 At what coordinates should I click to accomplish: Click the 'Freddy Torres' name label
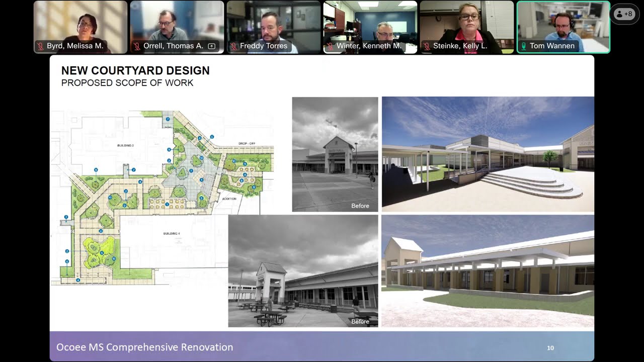click(264, 46)
